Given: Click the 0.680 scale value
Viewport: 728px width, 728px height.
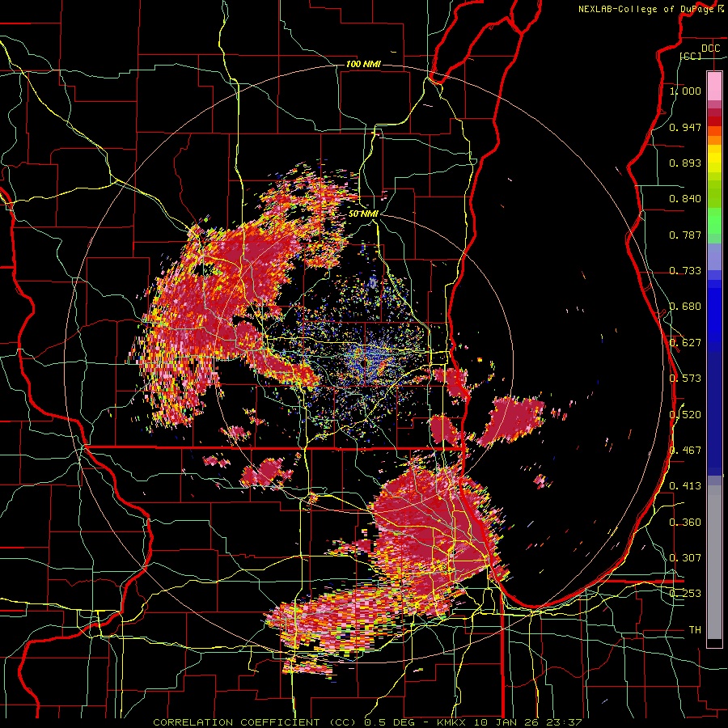Looking at the screenshot, I should 685,307.
